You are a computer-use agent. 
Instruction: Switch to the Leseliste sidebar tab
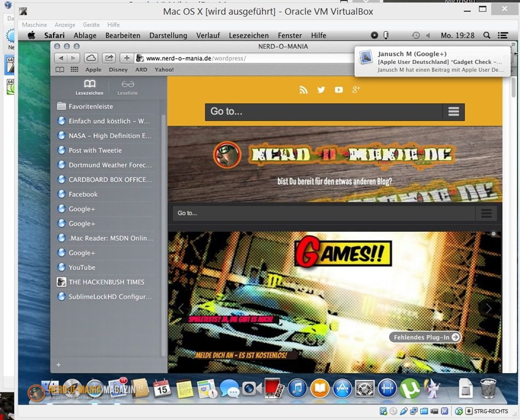tap(128, 87)
